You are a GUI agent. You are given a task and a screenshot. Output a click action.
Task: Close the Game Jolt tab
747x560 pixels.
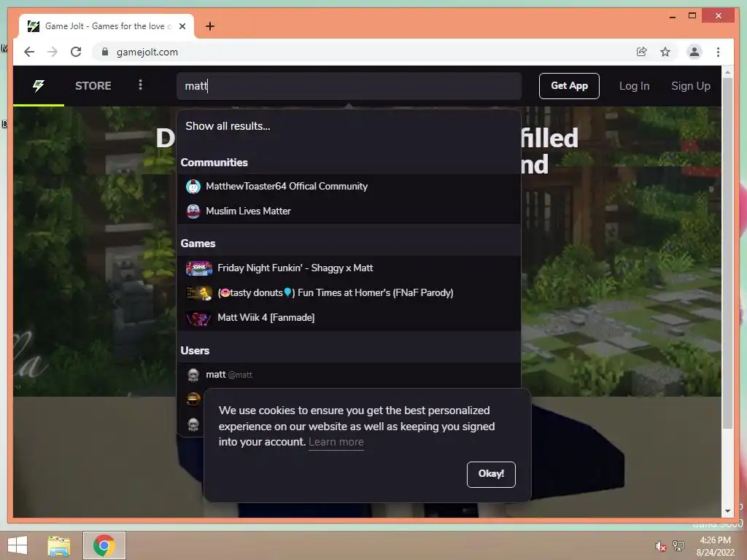(182, 26)
